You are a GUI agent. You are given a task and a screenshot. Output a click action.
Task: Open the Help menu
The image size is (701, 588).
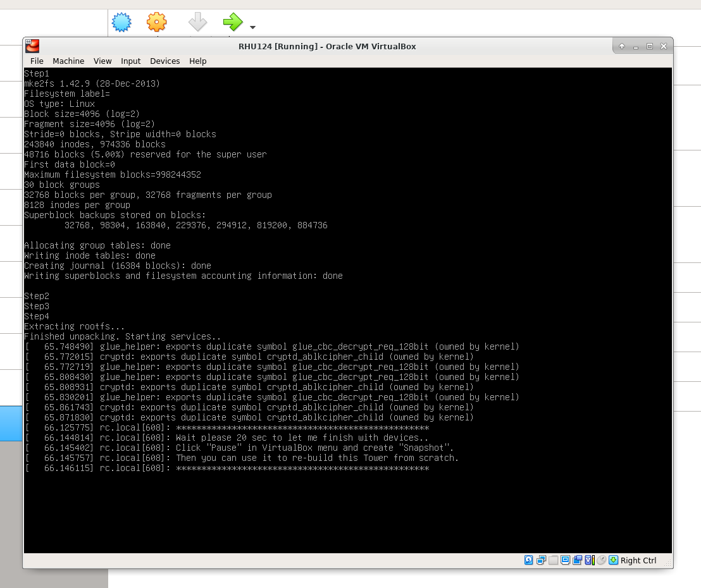click(x=198, y=61)
